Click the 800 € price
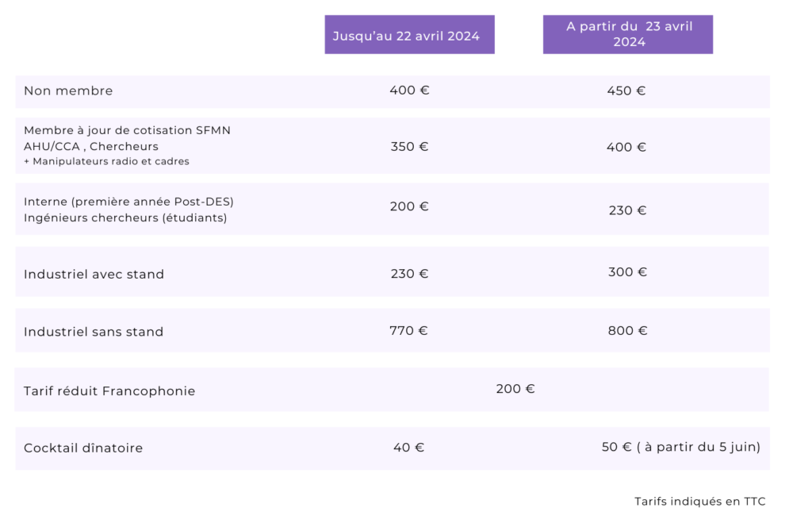Screen dimensions: 812x527 coord(628,331)
